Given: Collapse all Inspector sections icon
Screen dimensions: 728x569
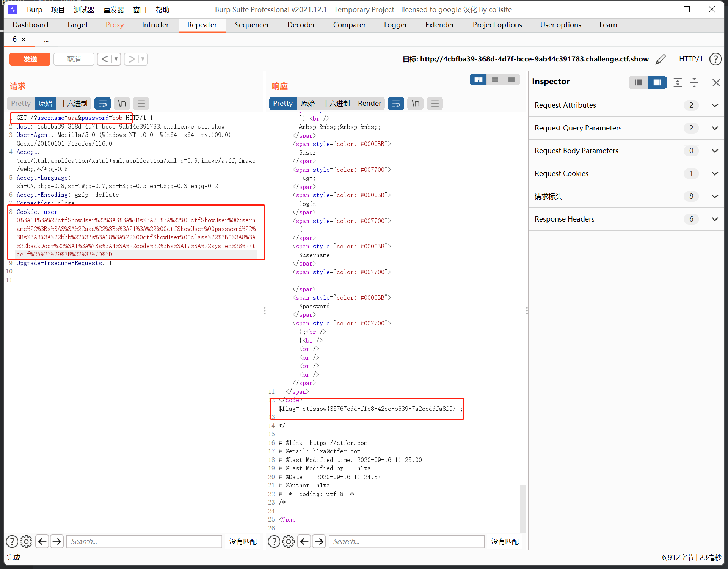Looking at the screenshot, I should (x=694, y=82).
